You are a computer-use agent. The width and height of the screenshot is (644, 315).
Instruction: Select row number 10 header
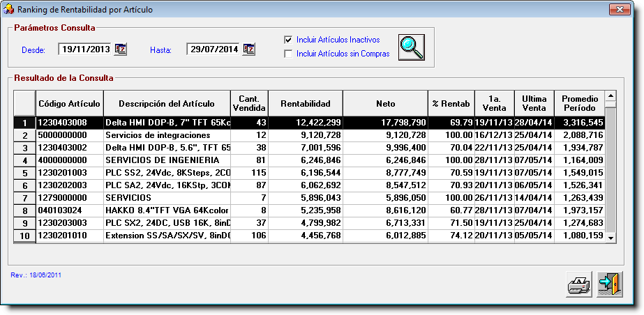pyautogui.click(x=24, y=236)
